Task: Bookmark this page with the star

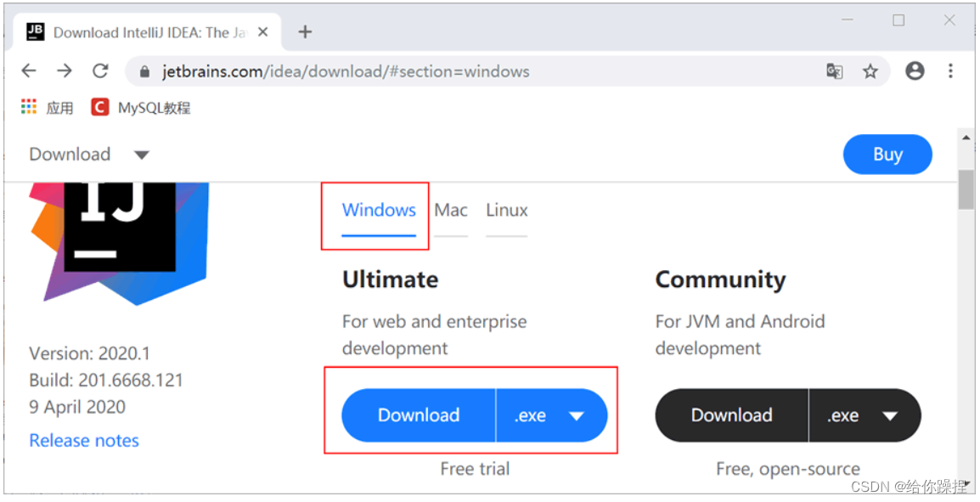Action: tap(870, 71)
